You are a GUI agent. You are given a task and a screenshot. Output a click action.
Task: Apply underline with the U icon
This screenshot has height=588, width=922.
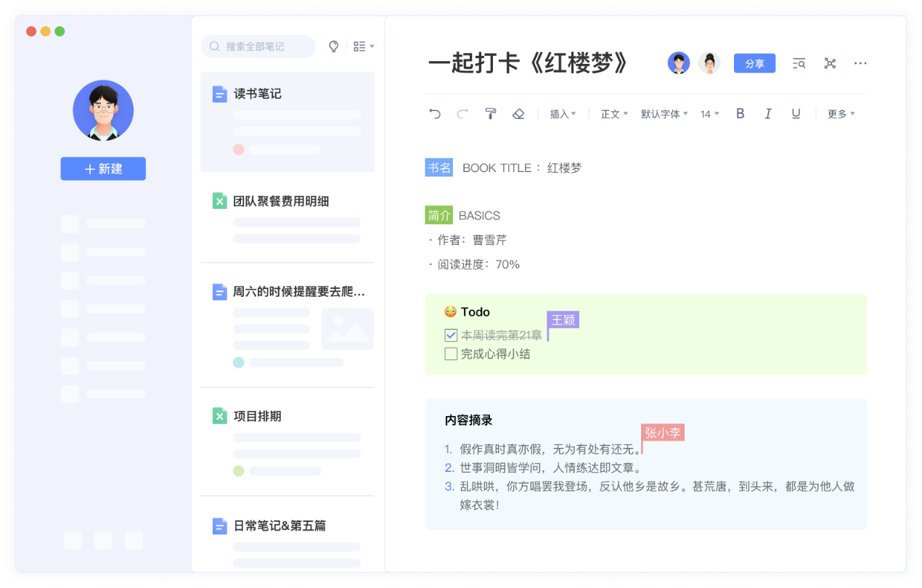(x=796, y=113)
